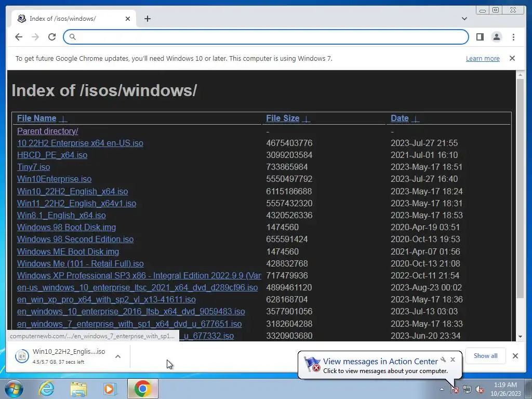The image size is (532, 399).
Task: Open HBCD_PE_x64.iso link
Action: click(x=52, y=155)
